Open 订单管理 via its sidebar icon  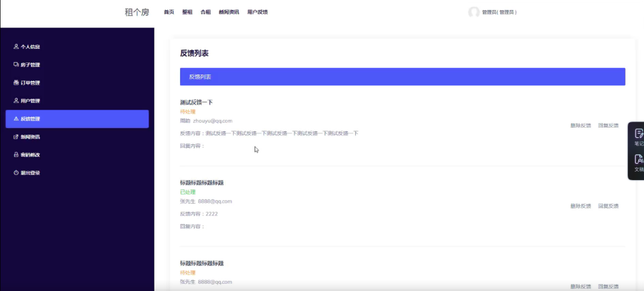16,82
